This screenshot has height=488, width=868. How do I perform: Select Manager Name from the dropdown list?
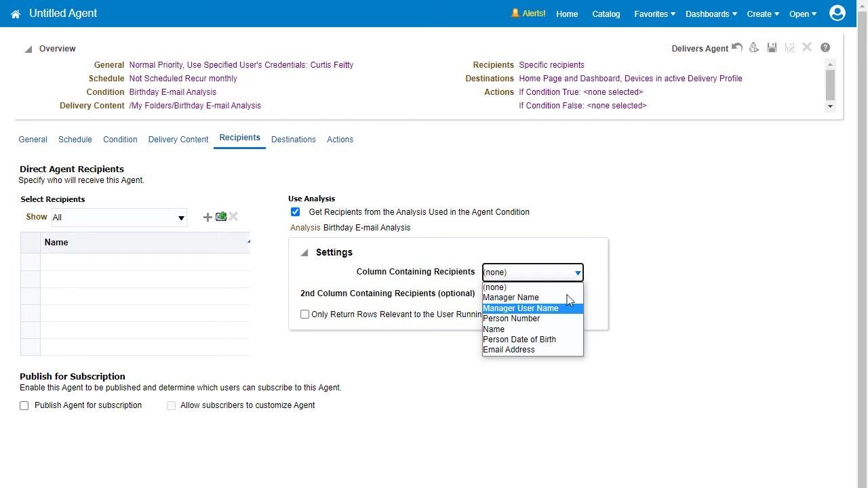point(532,298)
